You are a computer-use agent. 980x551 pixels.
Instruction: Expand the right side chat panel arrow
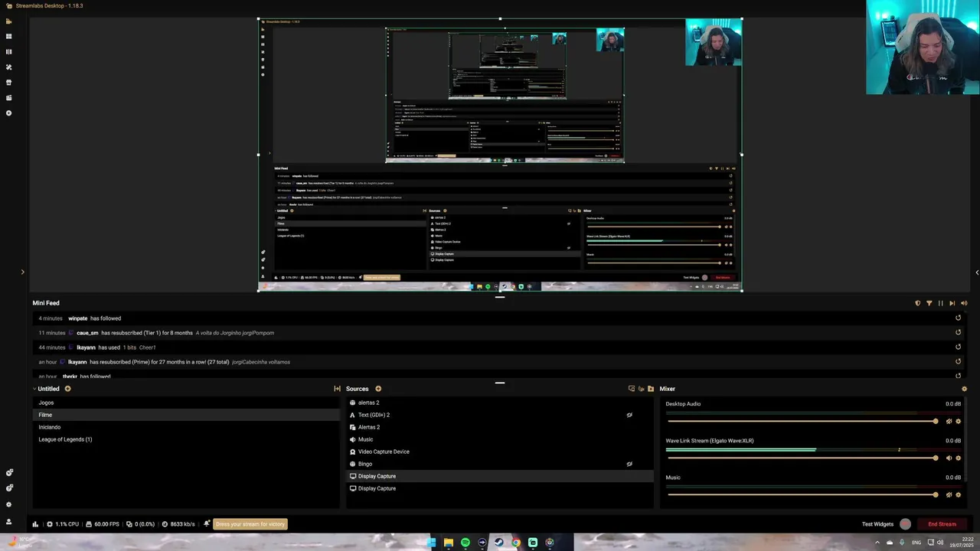pos(976,272)
